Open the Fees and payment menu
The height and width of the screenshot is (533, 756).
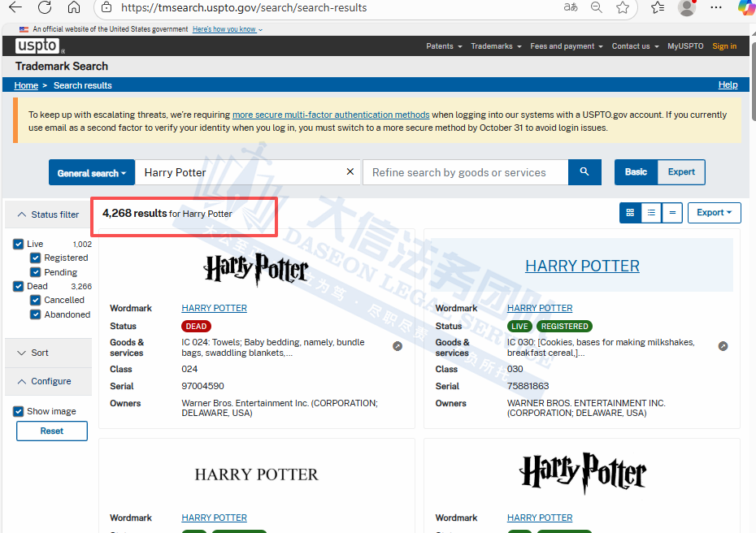567,46
